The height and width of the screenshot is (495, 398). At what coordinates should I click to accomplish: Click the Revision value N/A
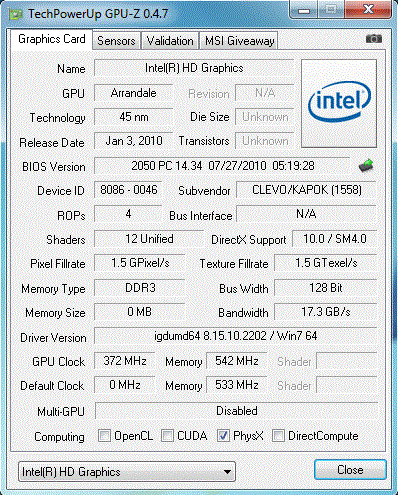265,93
